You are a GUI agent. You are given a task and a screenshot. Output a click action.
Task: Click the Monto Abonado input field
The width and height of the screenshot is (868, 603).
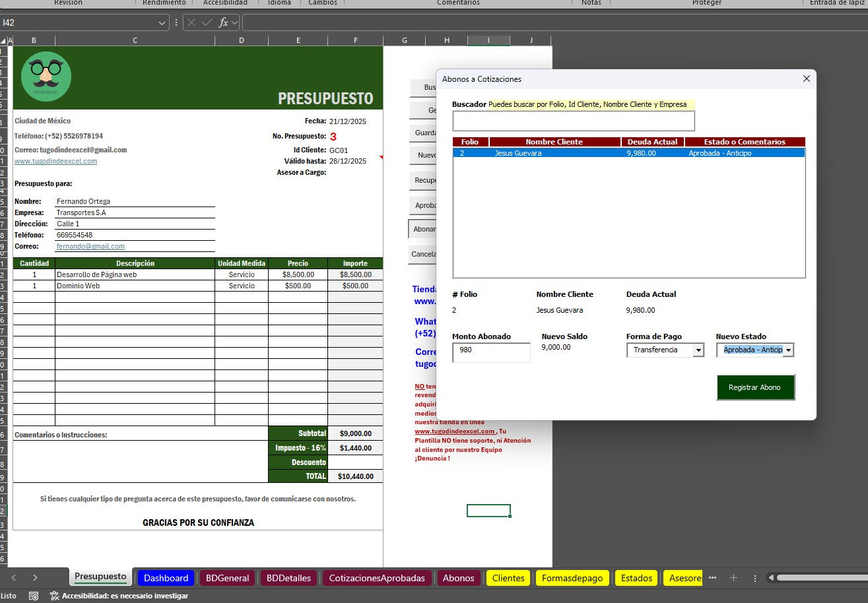click(x=490, y=352)
